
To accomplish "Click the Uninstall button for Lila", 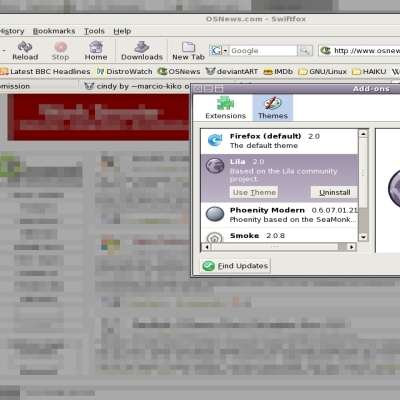I will [x=334, y=192].
